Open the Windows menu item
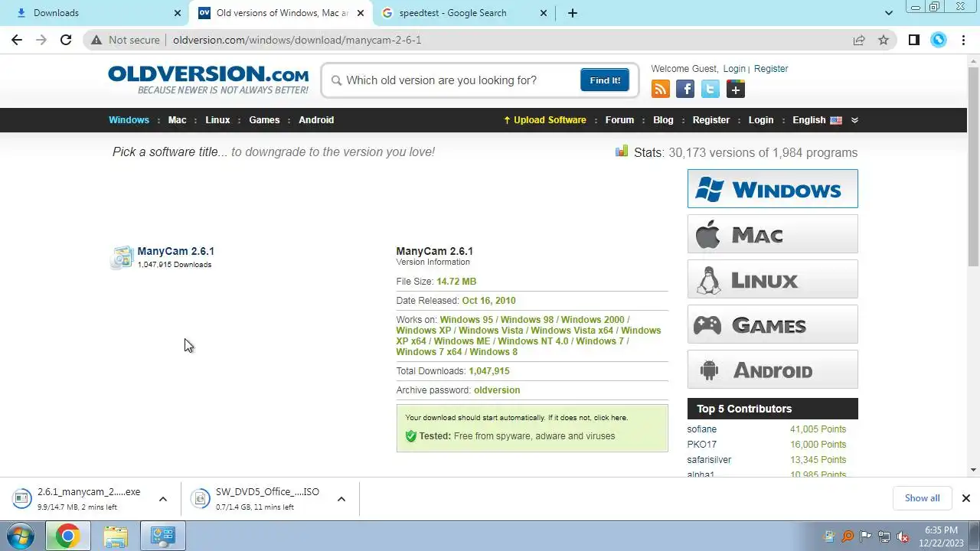Image resolution: width=980 pixels, height=551 pixels. pos(129,120)
